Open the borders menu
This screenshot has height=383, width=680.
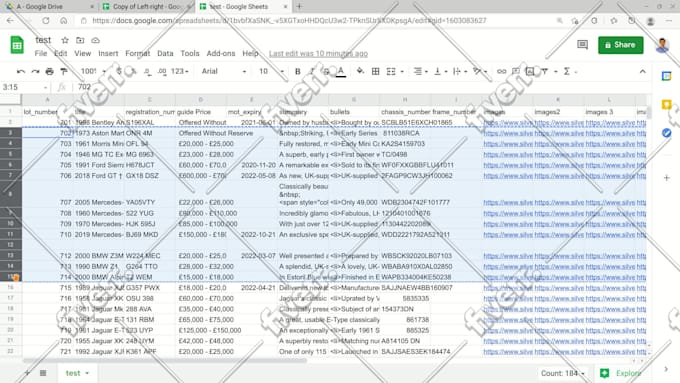click(x=376, y=72)
